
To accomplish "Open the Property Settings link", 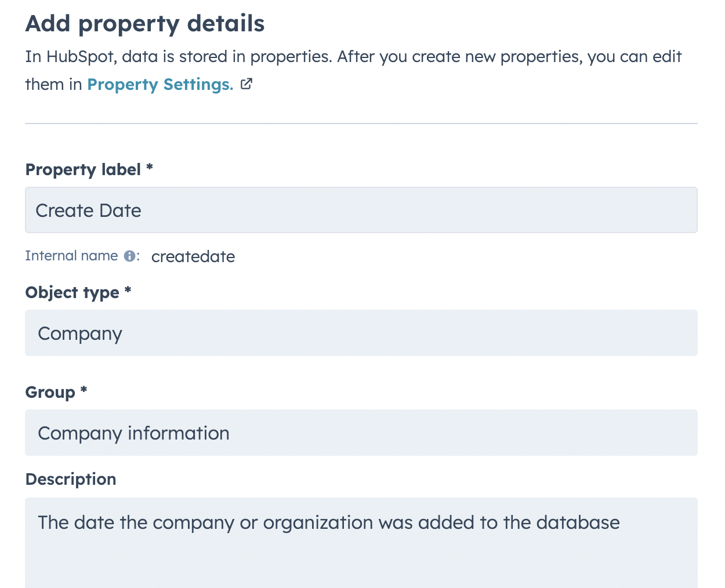I will [160, 85].
